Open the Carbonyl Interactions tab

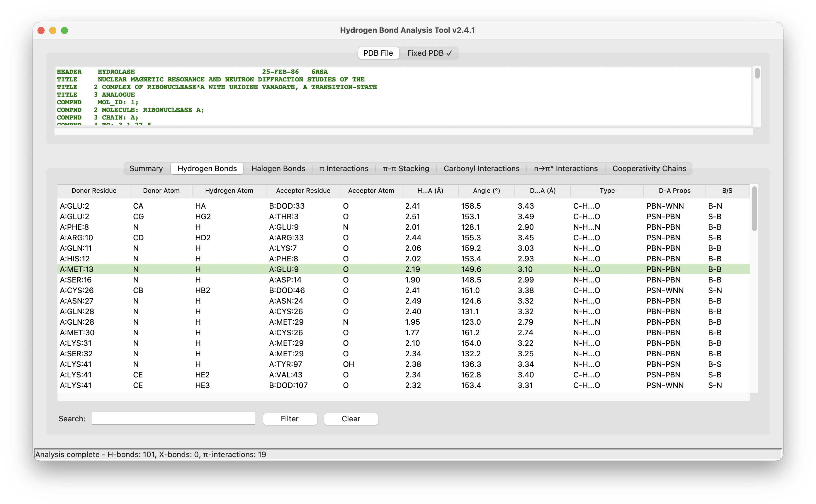[481, 168]
